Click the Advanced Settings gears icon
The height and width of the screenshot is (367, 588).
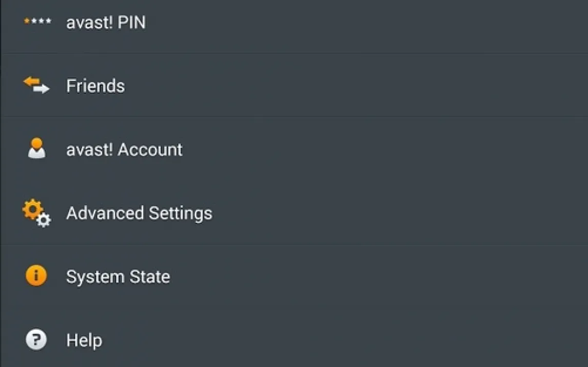point(36,212)
